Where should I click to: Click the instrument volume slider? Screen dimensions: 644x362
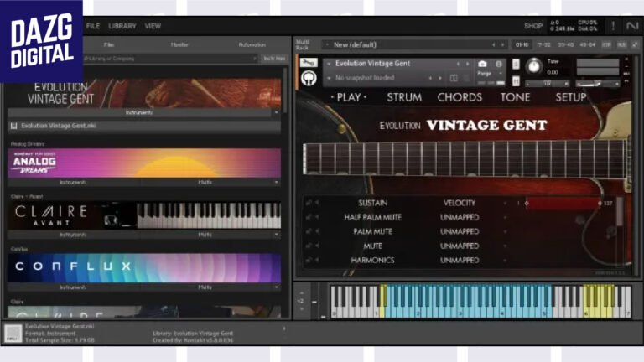[598, 84]
